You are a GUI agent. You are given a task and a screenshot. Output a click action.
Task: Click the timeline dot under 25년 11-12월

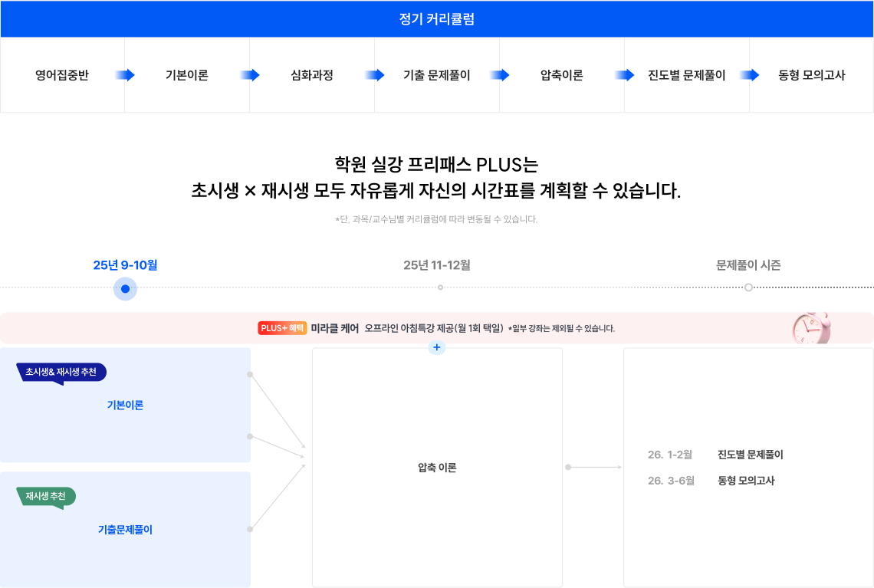pyautogui.click(x=440, y=287)
